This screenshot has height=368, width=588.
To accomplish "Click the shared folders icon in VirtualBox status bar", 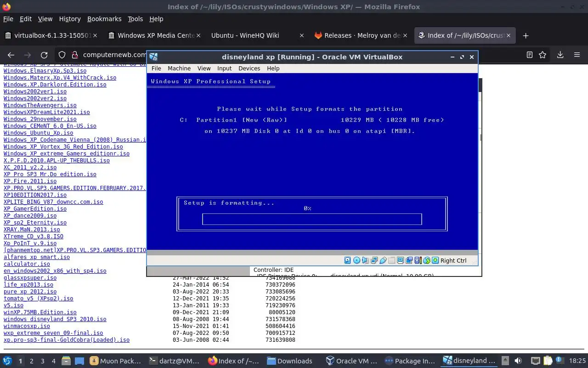I will 391,260.
